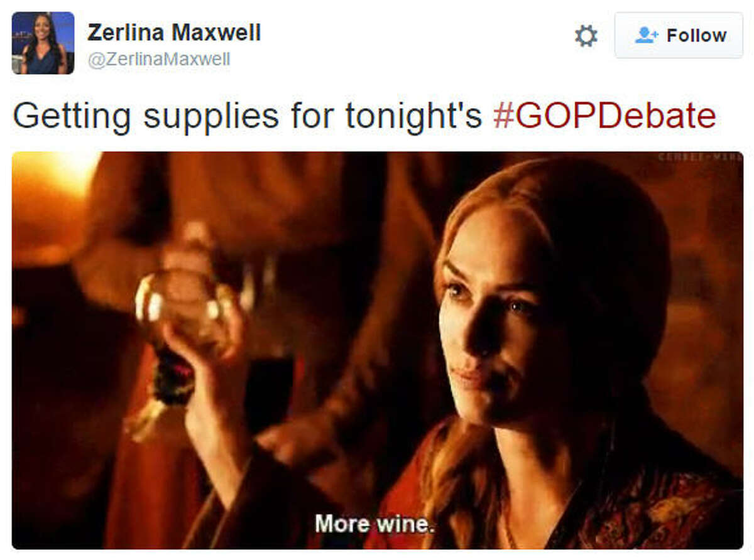Open the #GOPDebate hashtag
The image size is (754, 560).
click(x=604, y=116)
